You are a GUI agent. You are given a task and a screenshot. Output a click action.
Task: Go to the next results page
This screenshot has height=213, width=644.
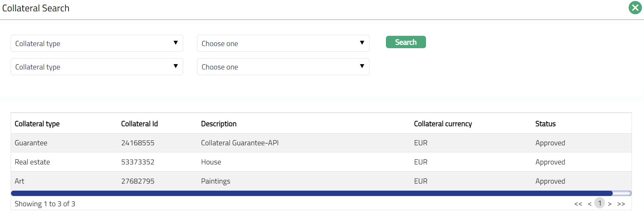(610, 204)
